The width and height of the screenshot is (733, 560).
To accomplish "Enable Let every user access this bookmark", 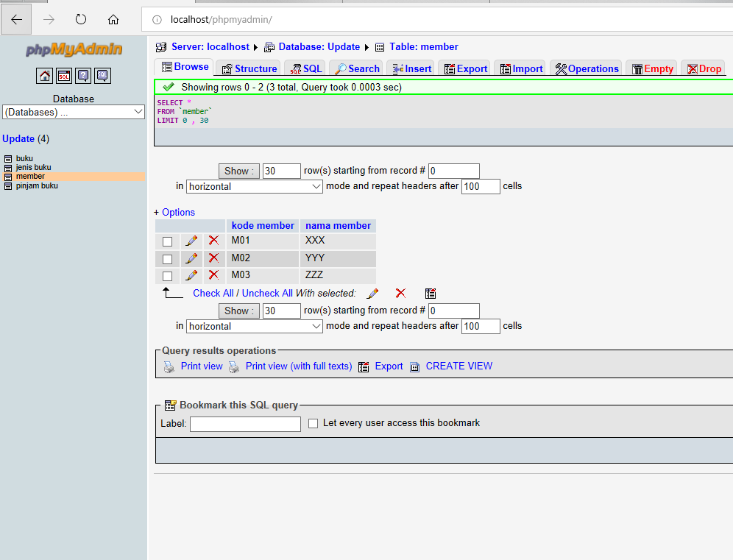I will coord(313,423).
